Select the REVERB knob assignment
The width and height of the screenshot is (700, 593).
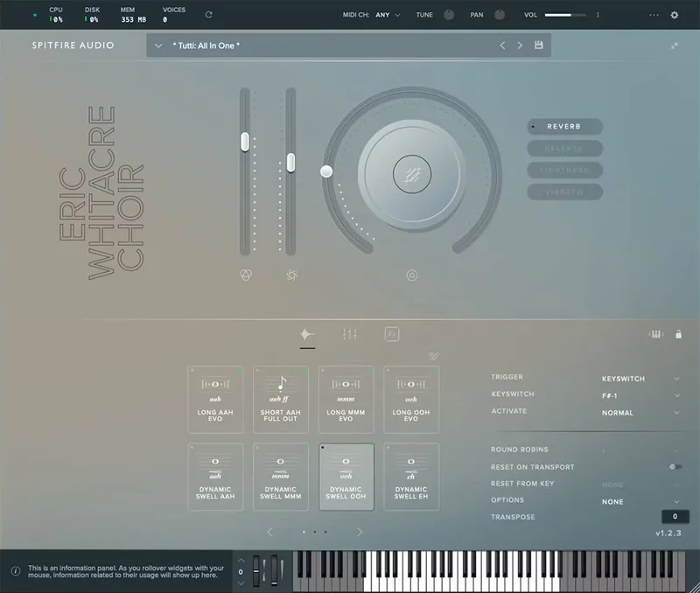564,126
